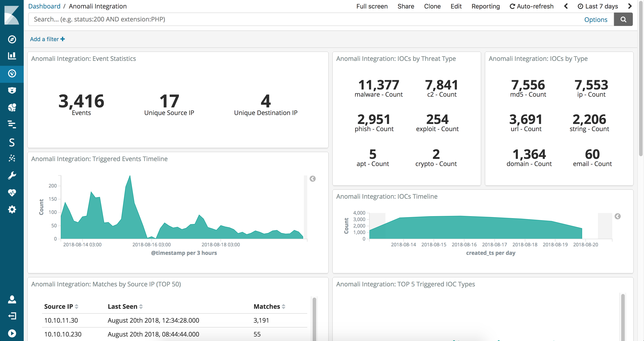The image size is (644, 341).
Task: Click the search magnifier button
Action: tap(623, 19)
